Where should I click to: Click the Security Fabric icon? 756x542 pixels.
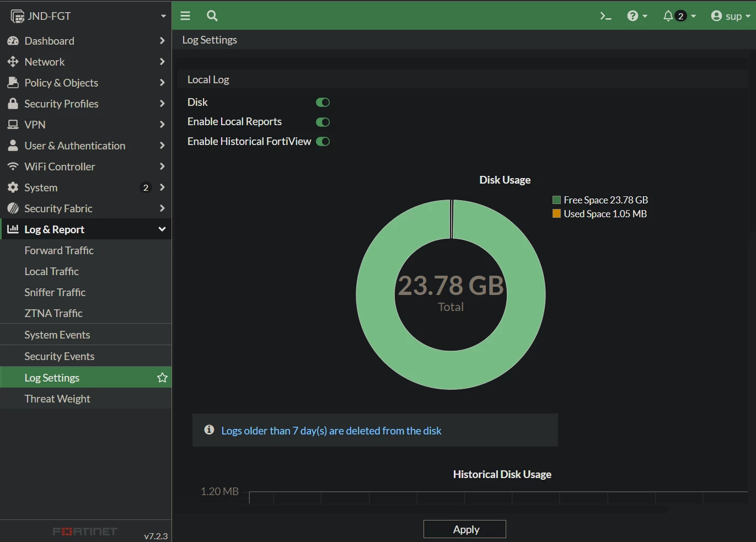pos(13,208)
